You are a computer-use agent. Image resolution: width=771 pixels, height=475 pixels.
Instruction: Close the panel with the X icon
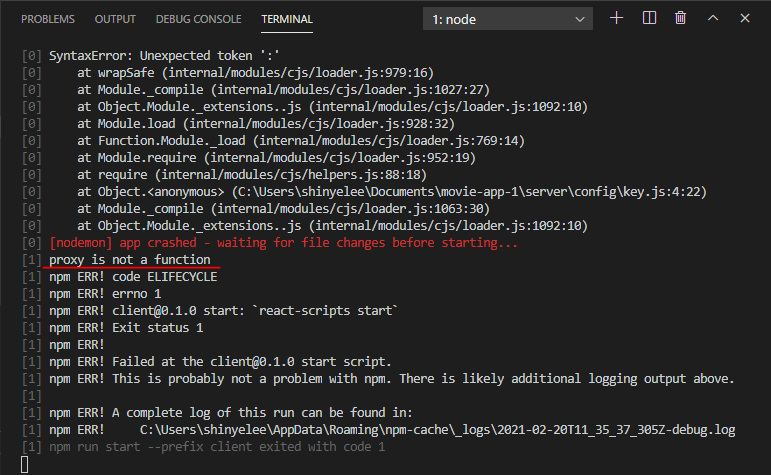coord(745,18)
